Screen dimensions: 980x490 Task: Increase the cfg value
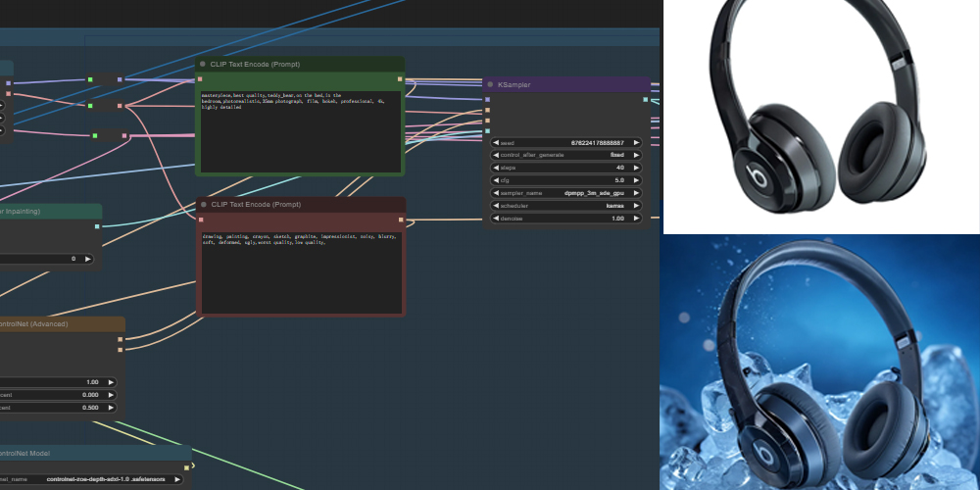(636, 180)
